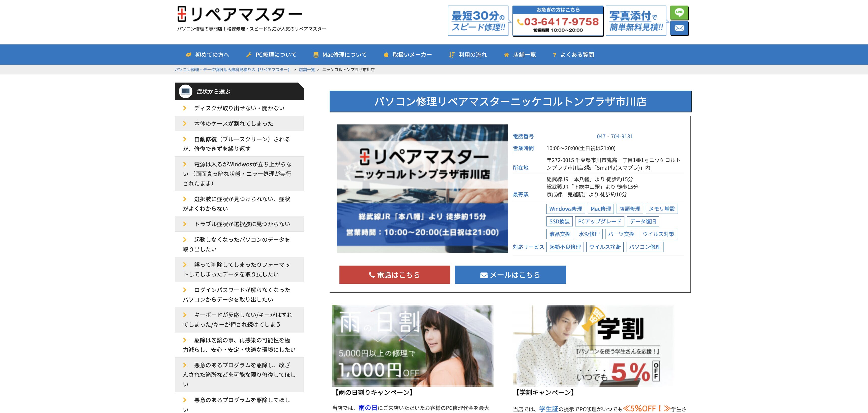868x413 pixels.
Task: Click 駆除は勿論の事、再感染 sidebar item
Action: pos(239,345)
